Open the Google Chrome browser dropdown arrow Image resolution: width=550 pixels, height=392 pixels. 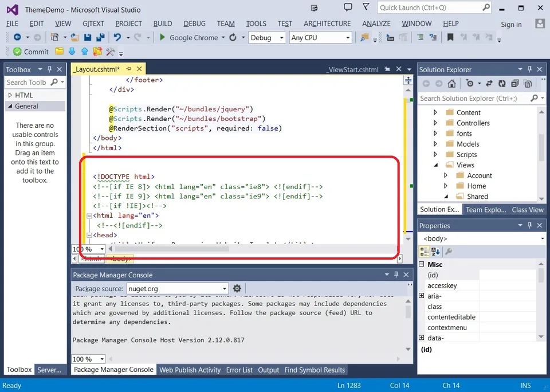223,38
